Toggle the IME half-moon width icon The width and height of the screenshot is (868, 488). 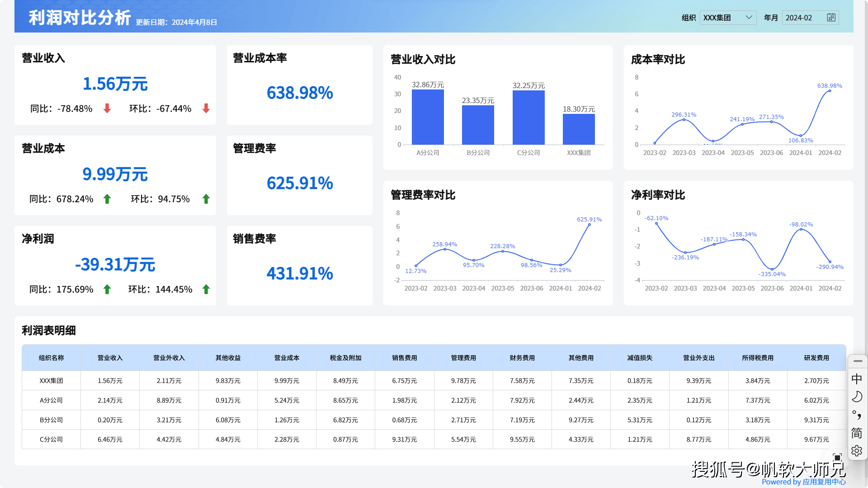[857, 397]
